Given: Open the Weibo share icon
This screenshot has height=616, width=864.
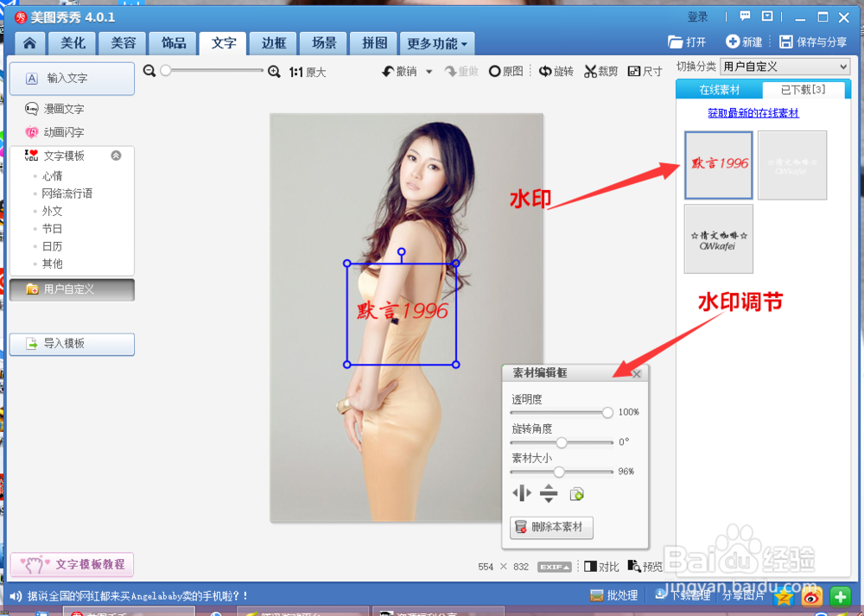Looking at the screenshot, I should 811,597.
